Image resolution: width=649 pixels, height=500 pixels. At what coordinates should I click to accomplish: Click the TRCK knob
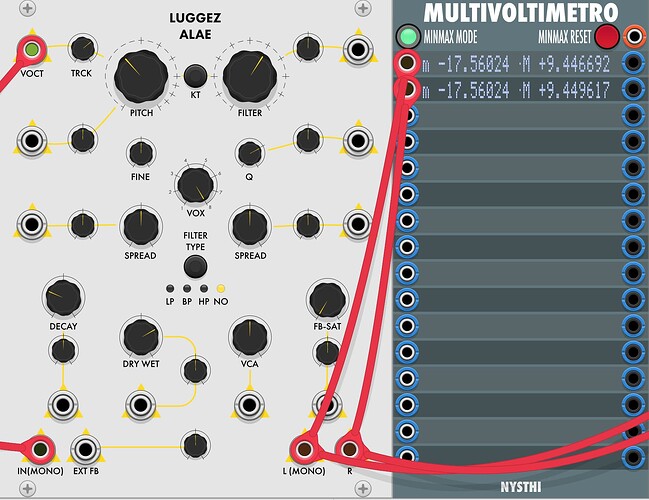[81, 47]
